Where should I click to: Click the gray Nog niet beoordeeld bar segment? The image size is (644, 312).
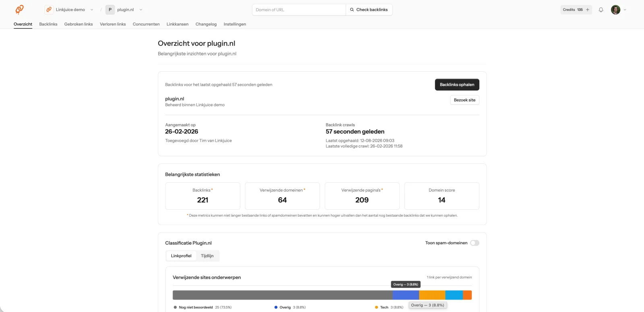(283, 295)
